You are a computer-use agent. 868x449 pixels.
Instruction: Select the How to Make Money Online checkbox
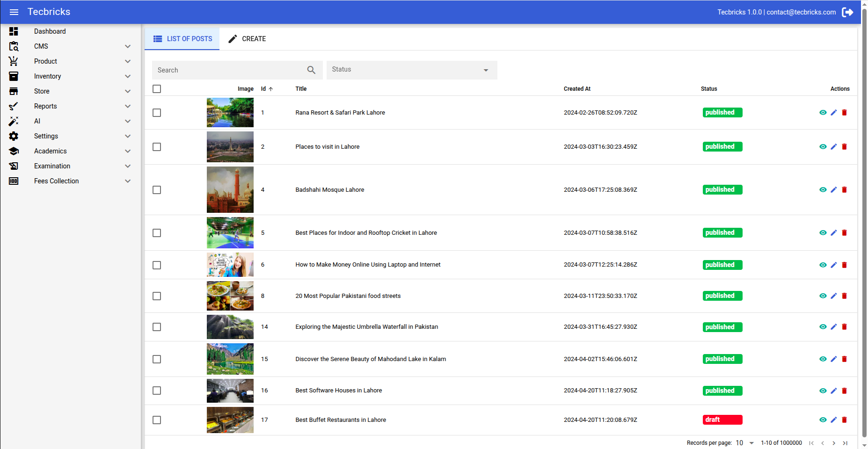pos(157,265)
